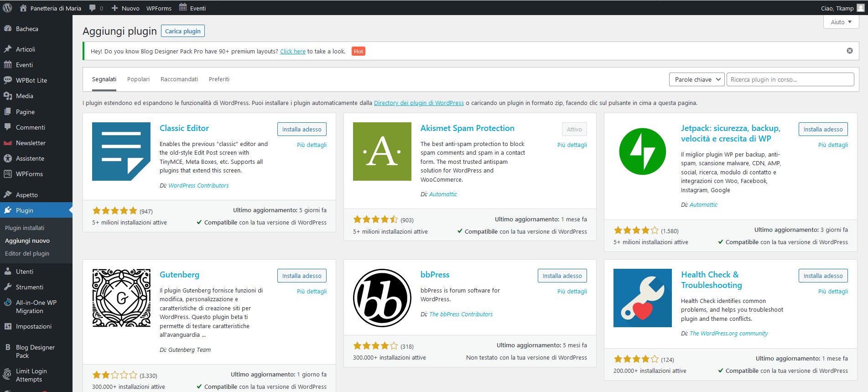Open the bbPress plugin logo
The image size is (868, 392).
click(382, 298)
